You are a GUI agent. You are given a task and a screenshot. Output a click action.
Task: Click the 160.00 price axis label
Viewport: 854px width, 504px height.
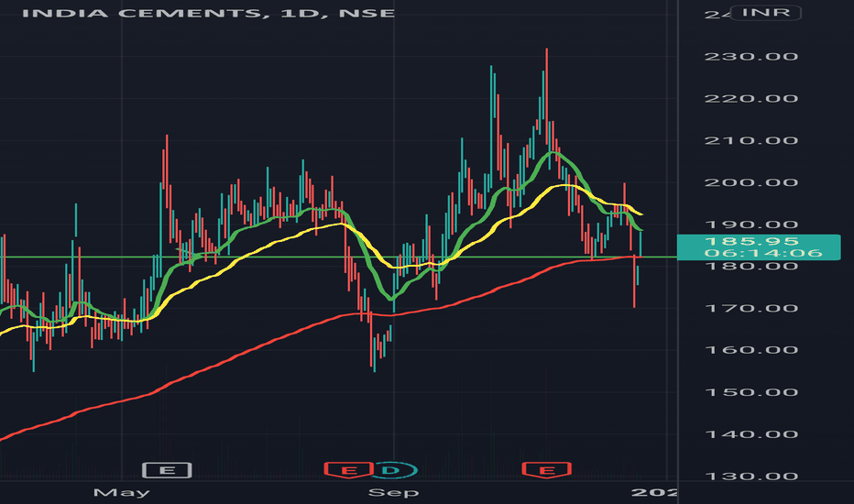751,350
